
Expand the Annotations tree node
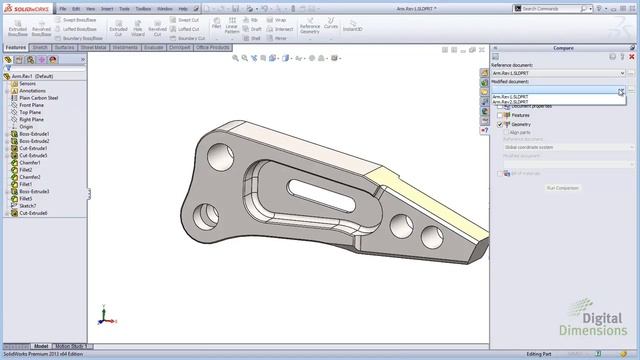click(7, 91)
